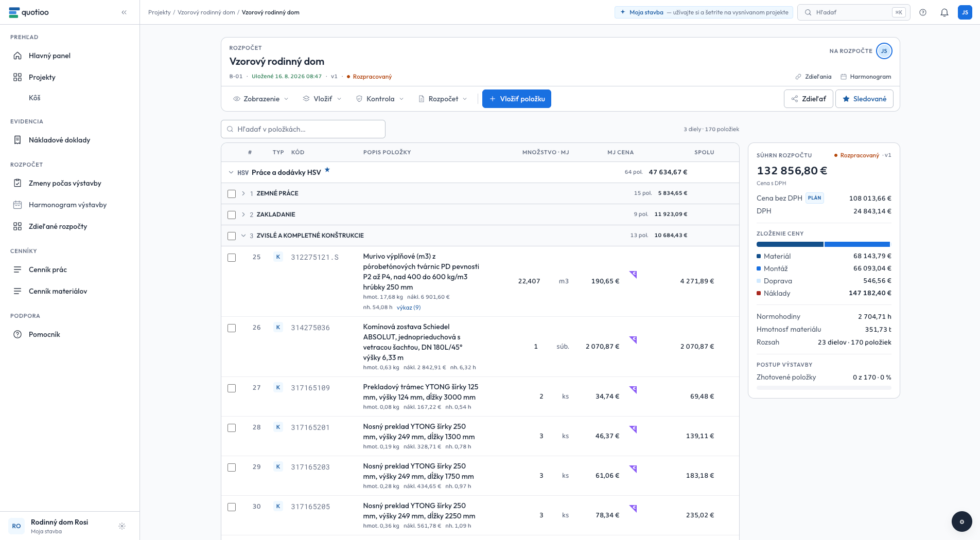Click purple tag icon on row 25
The width and height of the screenshot is (980, 540).
tap(633, 275)
